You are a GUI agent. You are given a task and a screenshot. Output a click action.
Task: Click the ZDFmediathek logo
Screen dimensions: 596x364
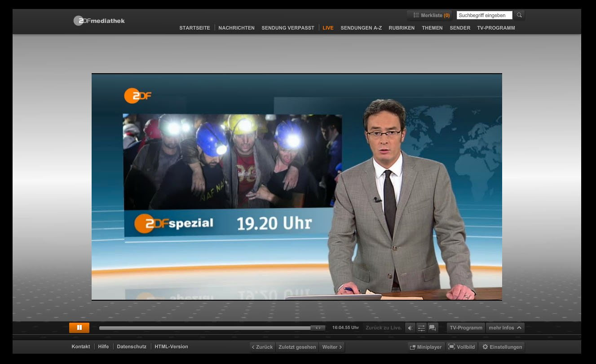click(x=99, y=21)
